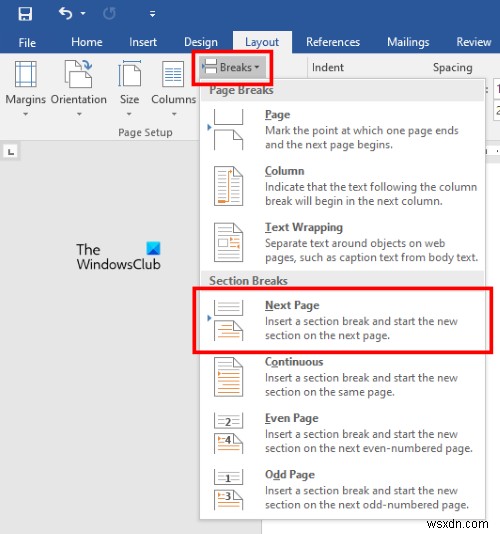The height and width of the screenshot is (534, 500).
Task: Click the Save icon in quick access toolbar
Action: coord(25,14)
